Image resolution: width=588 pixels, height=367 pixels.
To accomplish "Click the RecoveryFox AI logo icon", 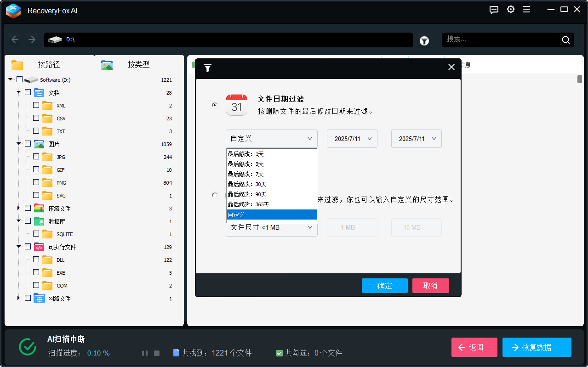I will coord(13,11).
